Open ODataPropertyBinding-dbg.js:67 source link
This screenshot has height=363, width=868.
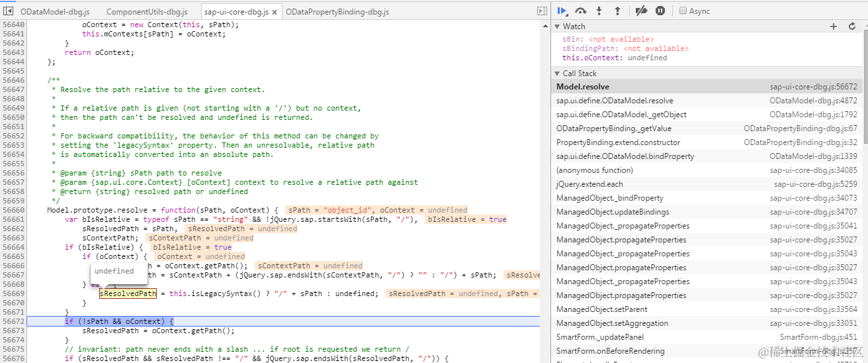point(801,129)
